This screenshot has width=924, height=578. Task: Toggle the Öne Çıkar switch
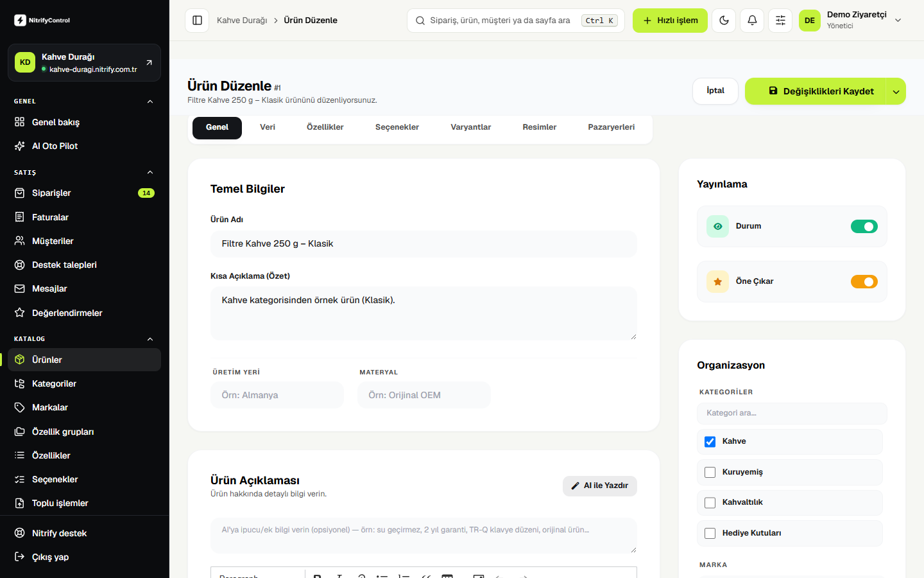point(864,281)
